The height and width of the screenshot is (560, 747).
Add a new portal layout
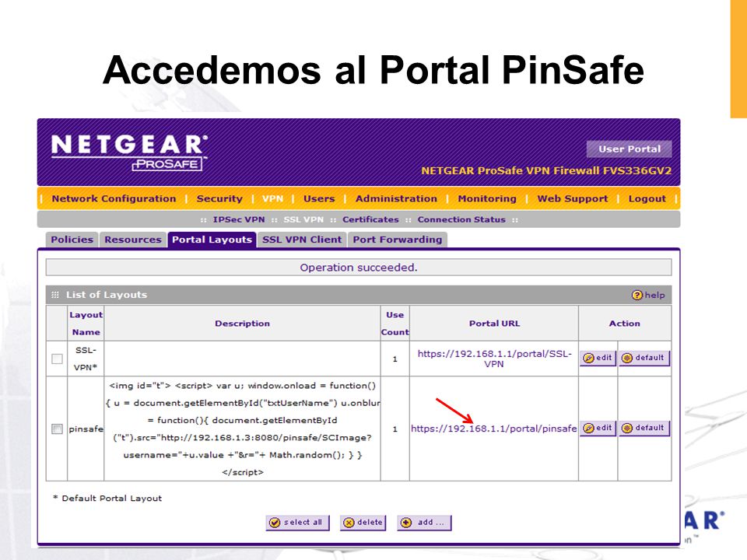(x=424, y=523)
